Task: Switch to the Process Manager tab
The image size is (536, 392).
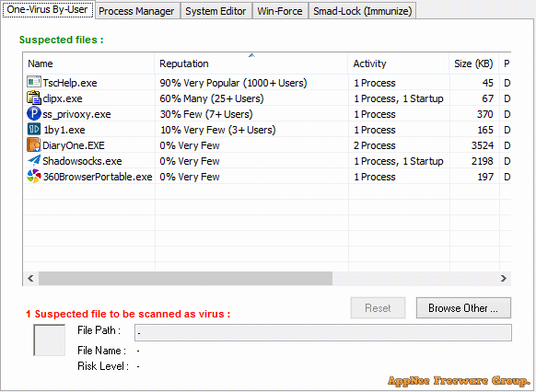Action: tap(136, 11)
